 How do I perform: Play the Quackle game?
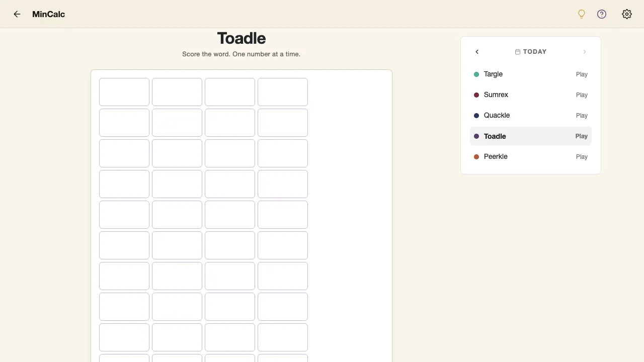(582, 116)
